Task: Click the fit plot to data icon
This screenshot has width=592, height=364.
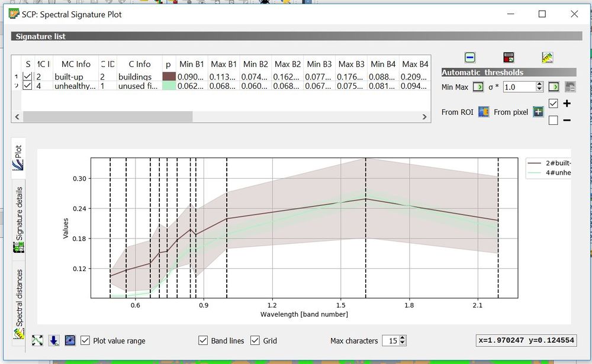Action: coord(37,340)
